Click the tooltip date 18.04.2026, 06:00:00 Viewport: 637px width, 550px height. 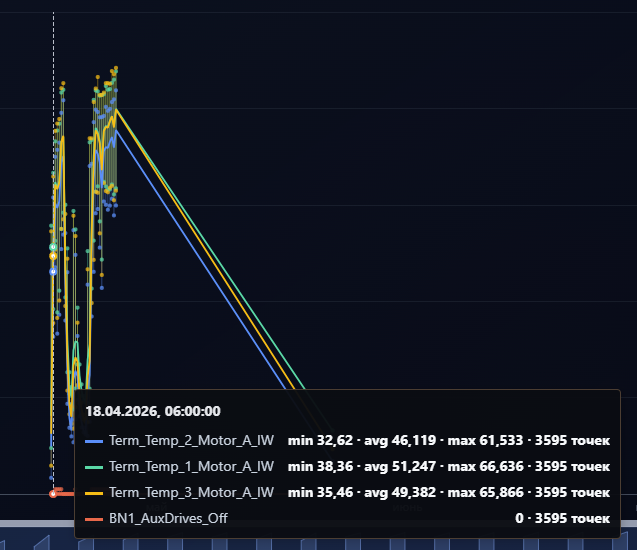click(x=153, y=411)
